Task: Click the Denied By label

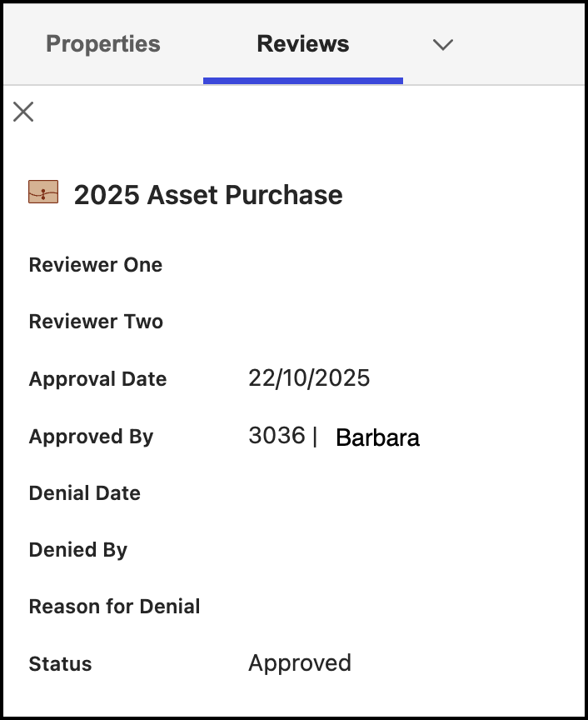Action: [77, 550]
